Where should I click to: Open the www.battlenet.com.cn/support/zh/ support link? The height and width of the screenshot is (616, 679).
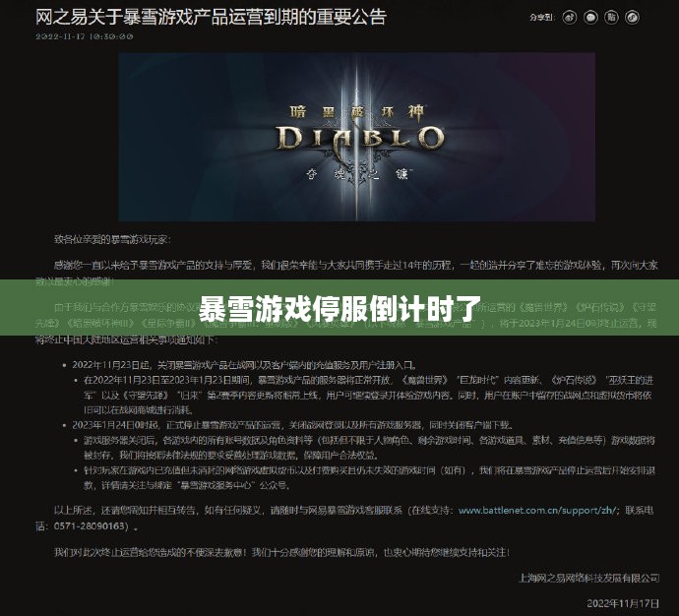(x=537, y=511)
